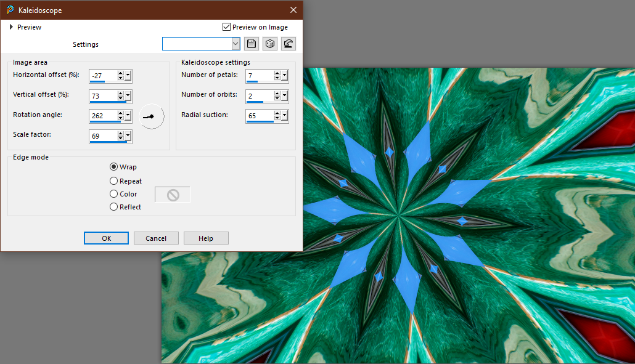Increase Radial suction with up spinner arrow
Viewport: 635px width, 364px height.
[277, 113]
